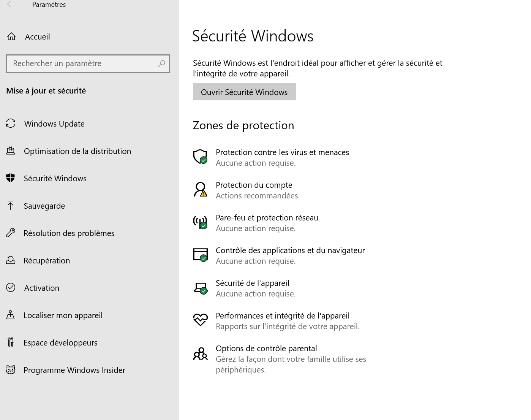Click the account protection person icon

click(x=200, y=190)
